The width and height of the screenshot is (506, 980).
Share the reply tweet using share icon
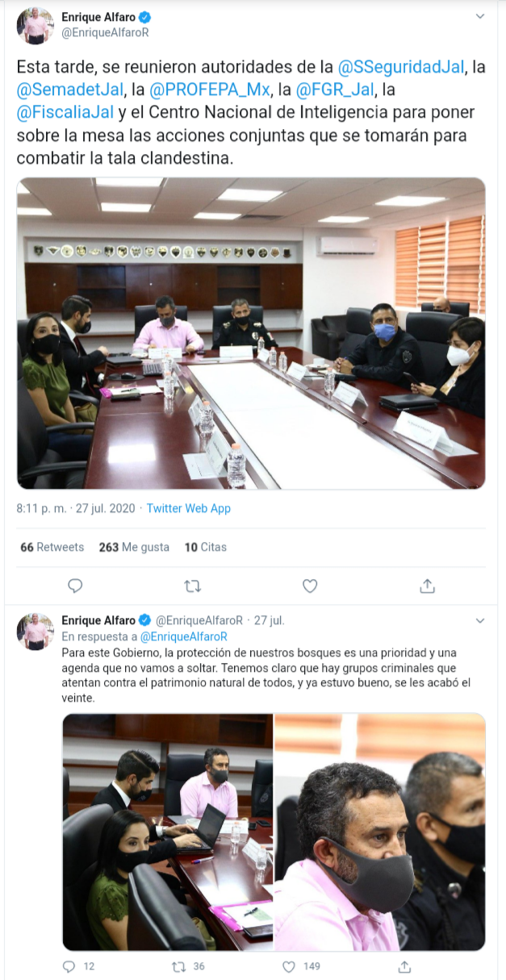pyautogui.click(x=405, y=966)
